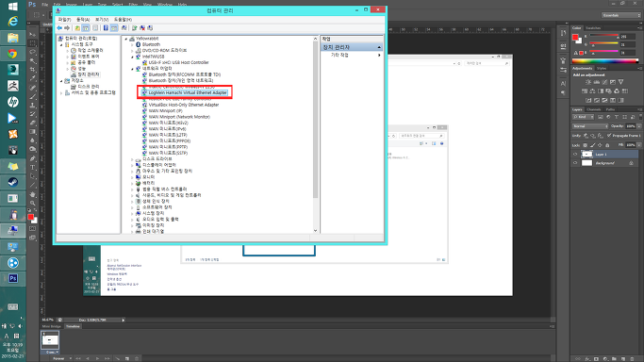Toggle the smart objects filter in Layers panel
644x362 pixels.
click(633, 117)
